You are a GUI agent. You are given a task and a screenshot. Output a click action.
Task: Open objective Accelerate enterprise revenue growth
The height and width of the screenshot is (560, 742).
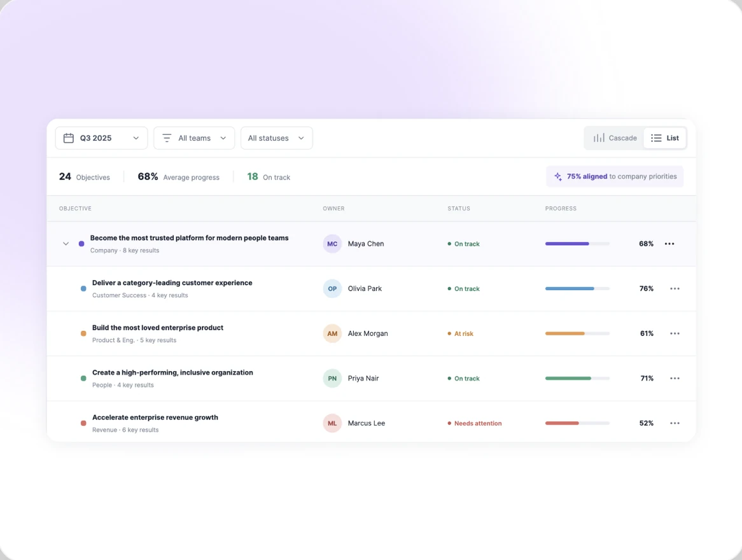(x=155, y=417)
